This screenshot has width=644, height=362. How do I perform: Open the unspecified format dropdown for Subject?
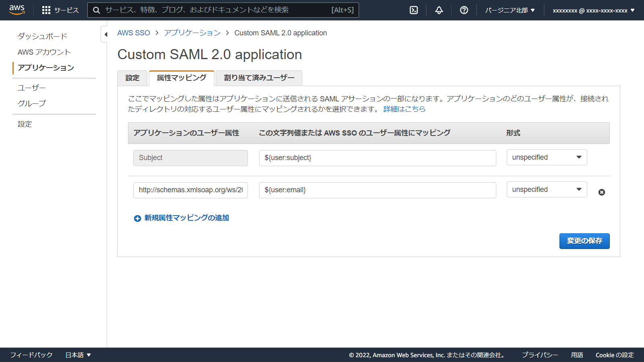(546, 157)
